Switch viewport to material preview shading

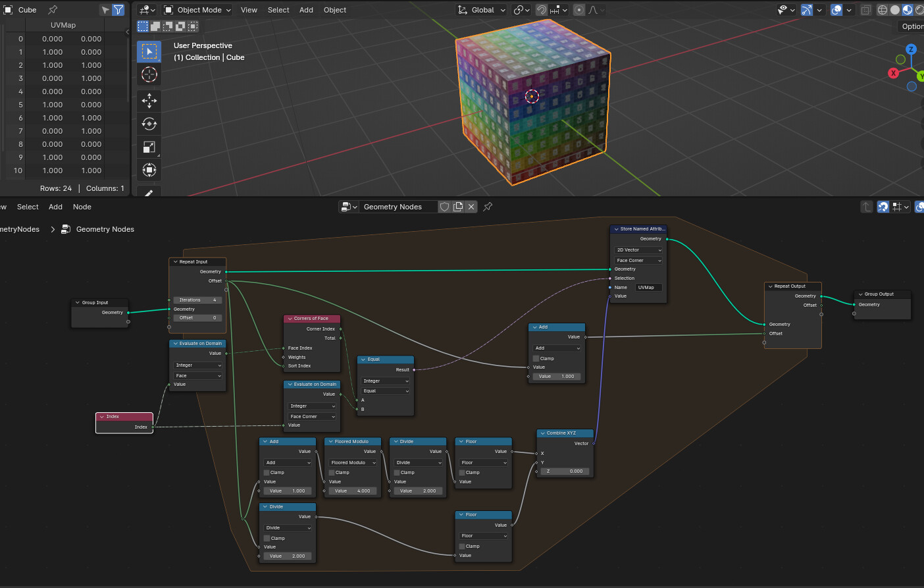coord(908,10)
